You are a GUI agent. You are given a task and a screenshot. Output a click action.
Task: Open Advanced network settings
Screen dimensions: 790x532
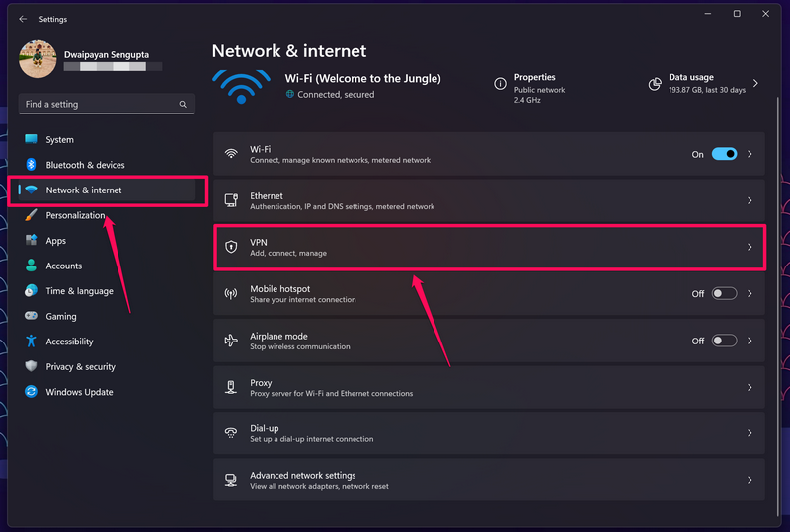point(489,480)
